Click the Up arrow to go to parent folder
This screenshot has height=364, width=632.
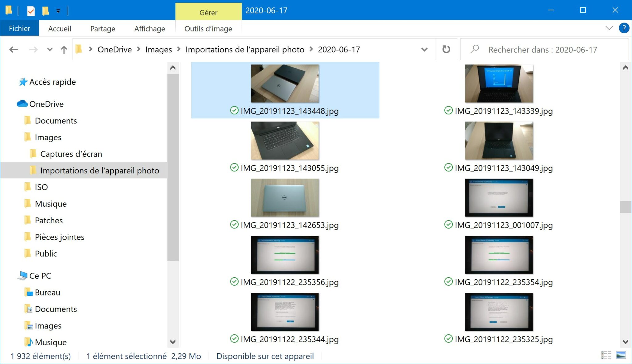[64, 49]
